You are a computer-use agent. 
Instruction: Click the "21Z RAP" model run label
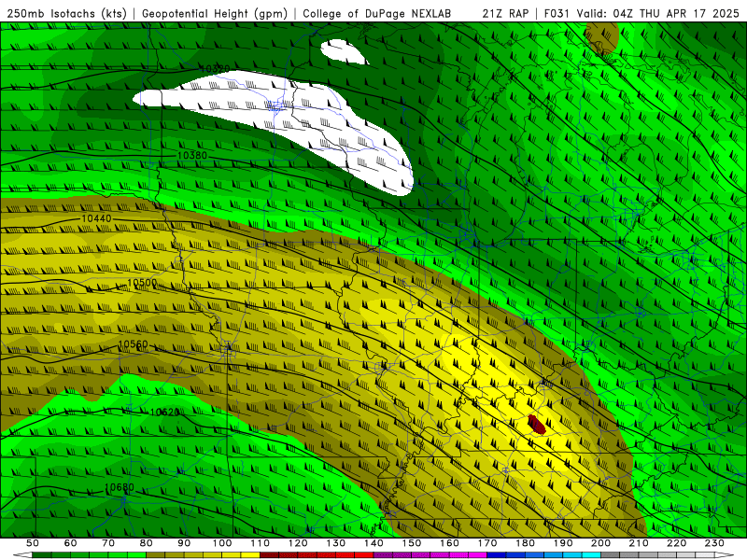505,13
